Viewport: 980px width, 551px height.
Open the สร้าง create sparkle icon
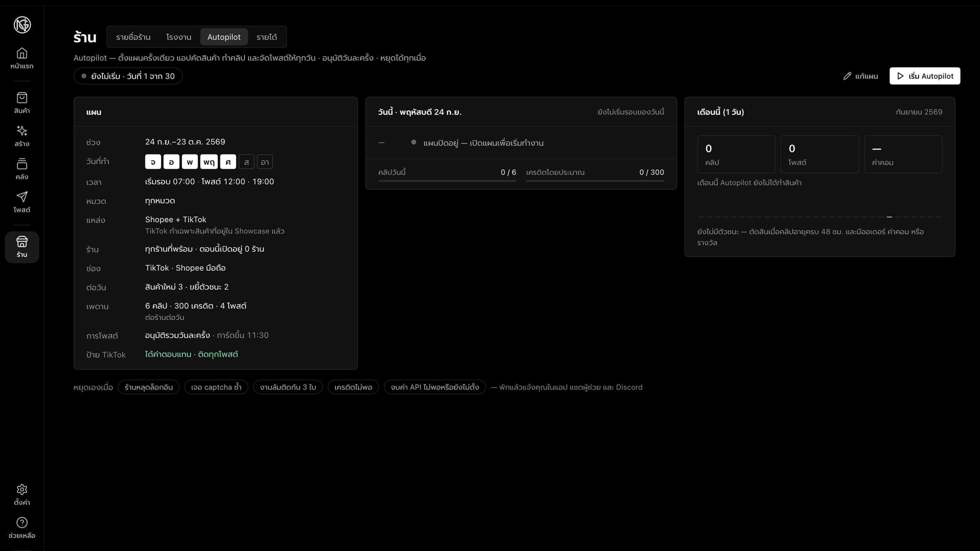22,131
